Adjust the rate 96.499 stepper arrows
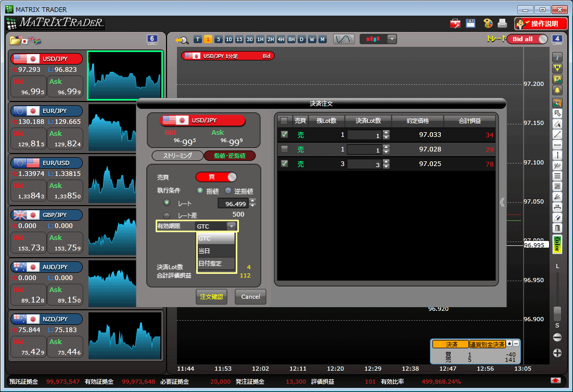 (x=252, y=204)
